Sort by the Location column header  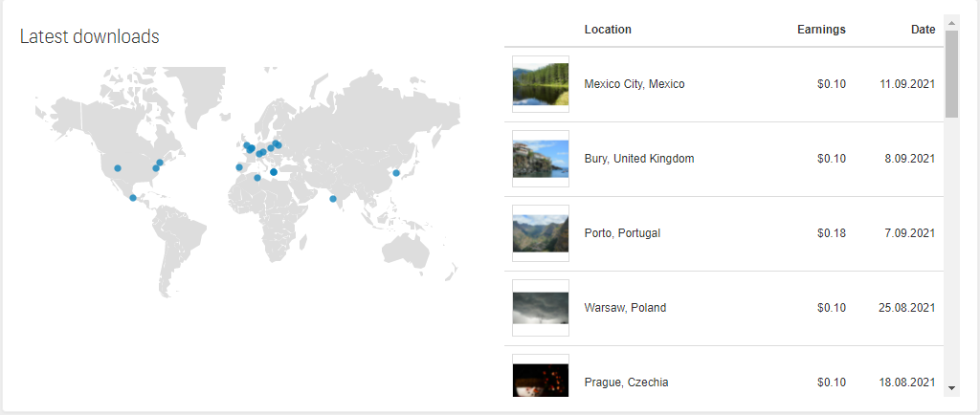click(x=608, y=30)
